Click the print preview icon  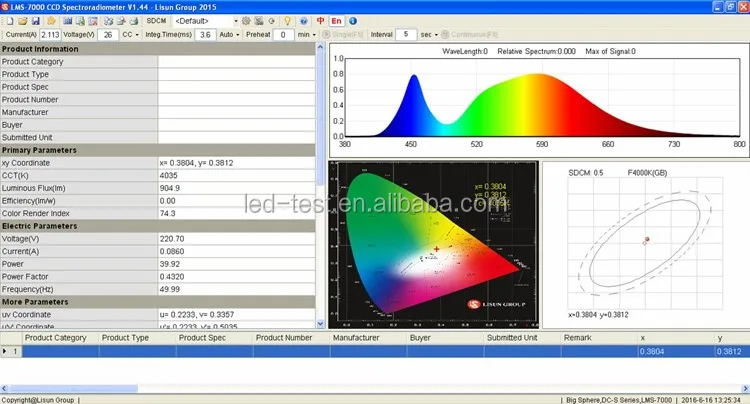tap(121, 21)
